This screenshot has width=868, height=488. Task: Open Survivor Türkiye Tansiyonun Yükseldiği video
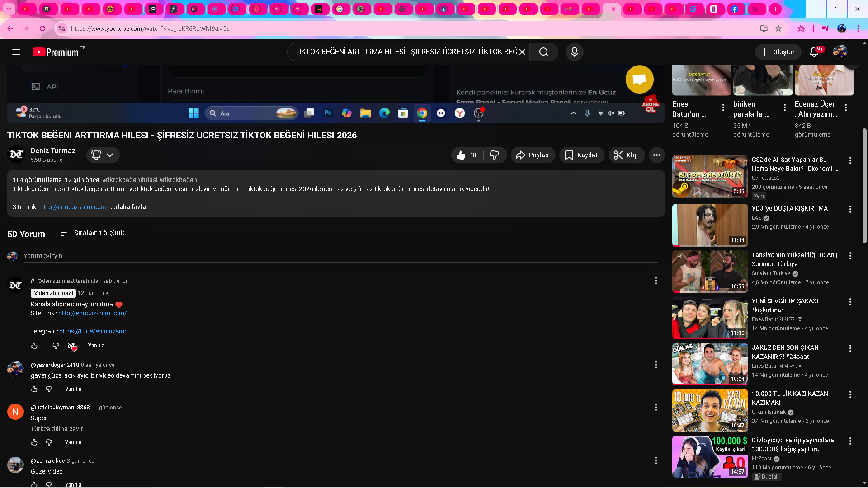tap(710, 272)
